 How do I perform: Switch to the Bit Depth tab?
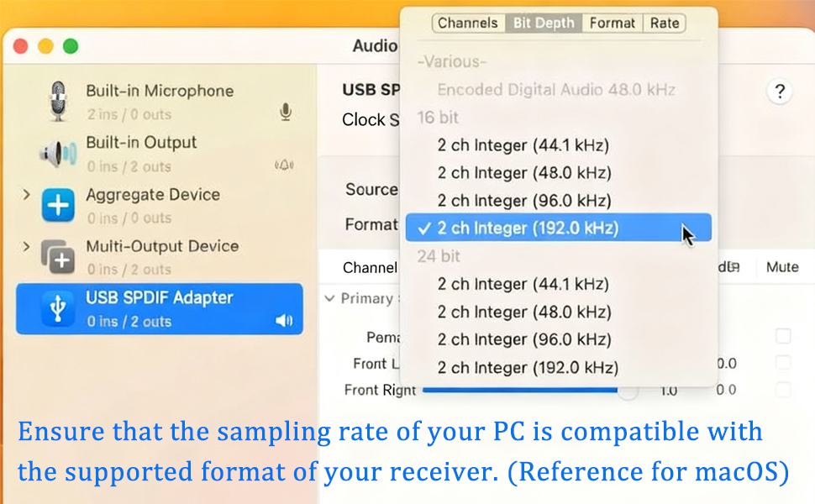544,23
